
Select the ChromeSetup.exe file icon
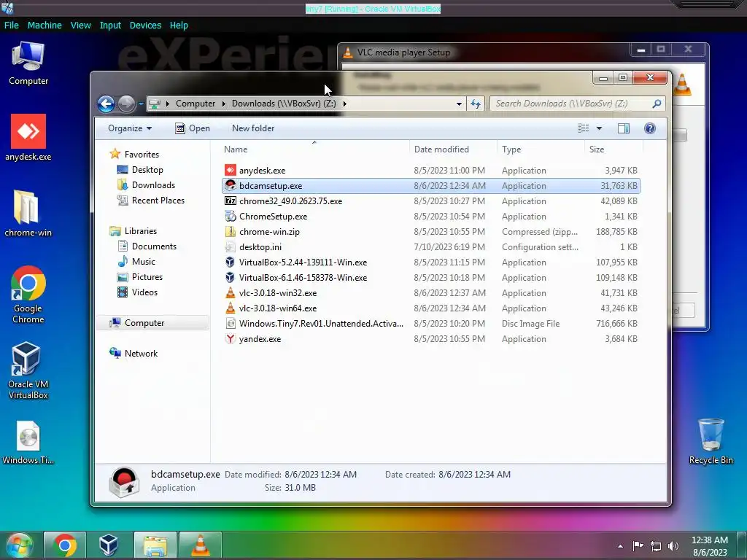tap(231, 216)
